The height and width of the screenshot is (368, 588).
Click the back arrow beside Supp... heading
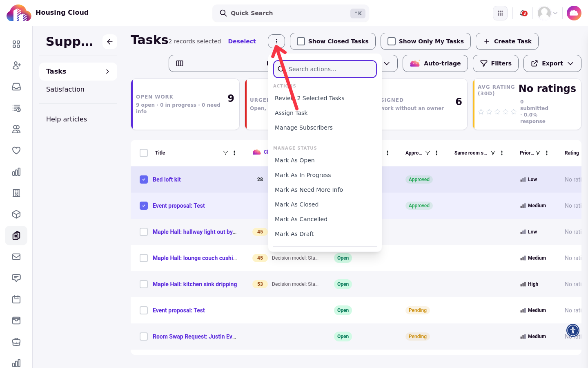[x=110, y=42]
